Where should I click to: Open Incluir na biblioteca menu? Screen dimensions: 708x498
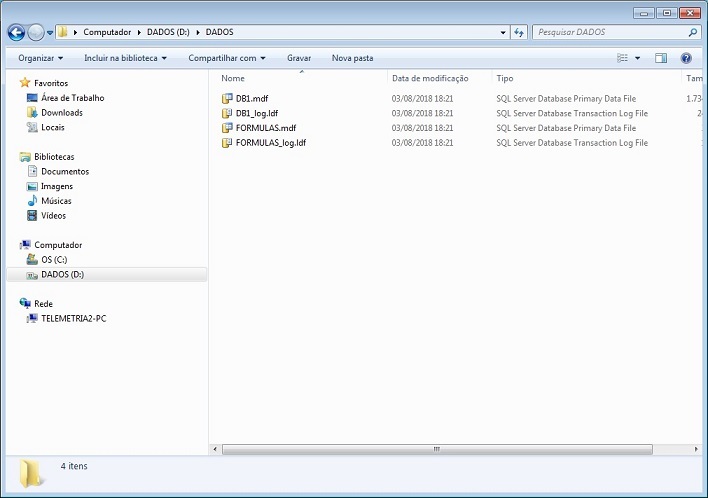tap(125, 58)
